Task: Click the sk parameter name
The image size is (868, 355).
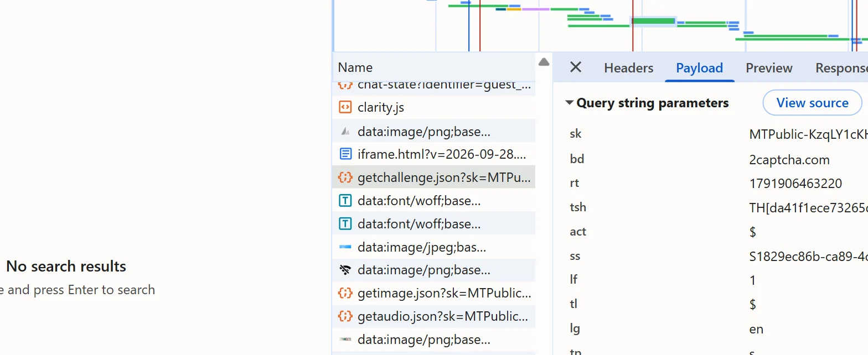Action: coord(576,134)
